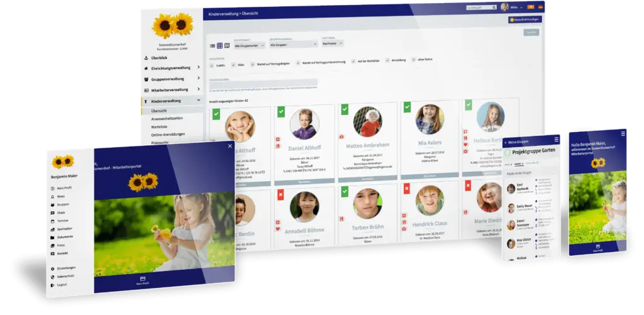Open Daniel Althoff's profile photo

click(x=304, y=124)
